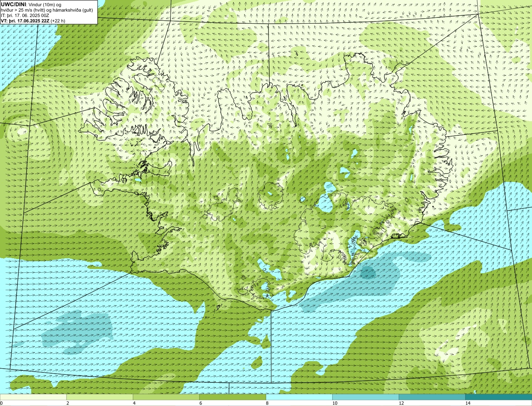This screenshot has width=532, height=406.
Task: Click the 0–2 m/s pale yellow legend swatch
Action: 33,397
